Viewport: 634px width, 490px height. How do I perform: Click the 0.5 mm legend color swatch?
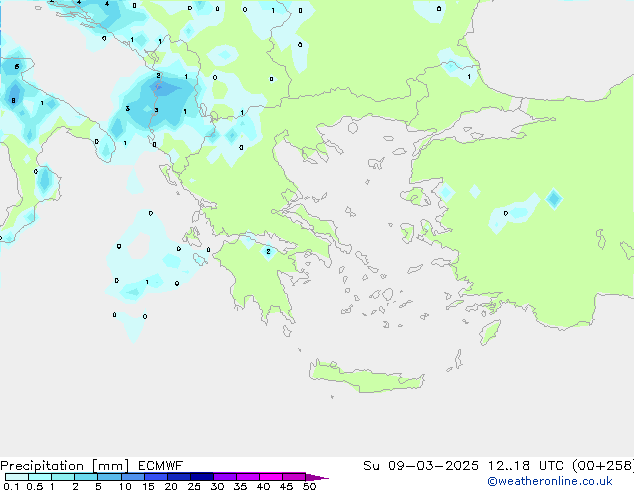click(40, 477)
